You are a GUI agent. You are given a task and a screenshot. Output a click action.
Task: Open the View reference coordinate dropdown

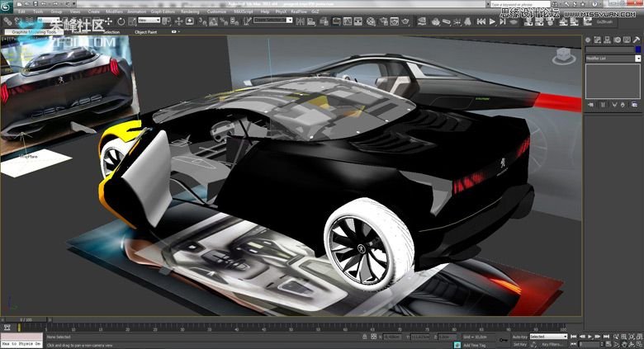(x=149, y=21)
